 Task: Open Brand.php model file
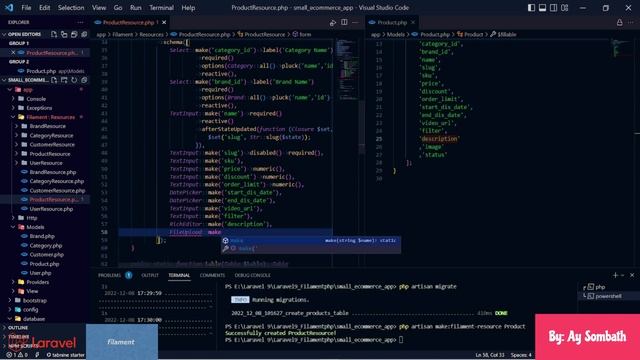45,236
